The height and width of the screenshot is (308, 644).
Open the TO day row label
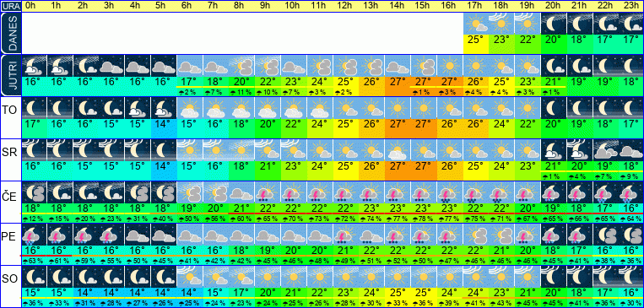(9, 111)
